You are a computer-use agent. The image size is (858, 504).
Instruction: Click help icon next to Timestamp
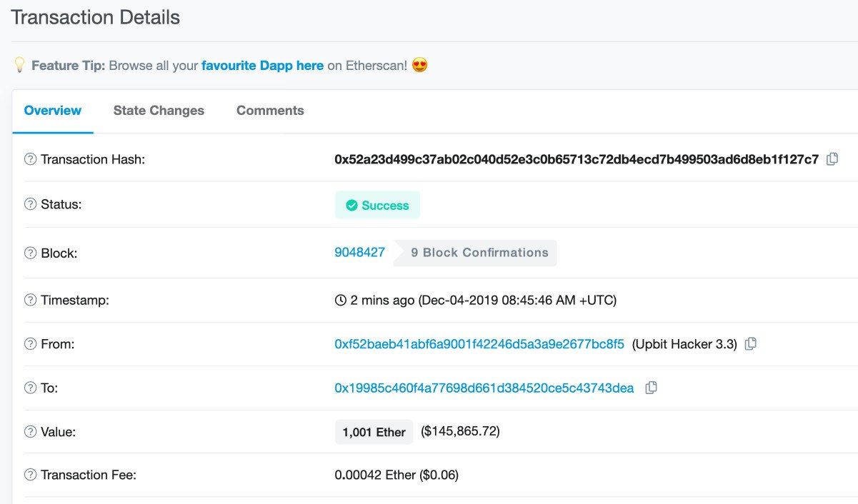click(x=30, y=300)
